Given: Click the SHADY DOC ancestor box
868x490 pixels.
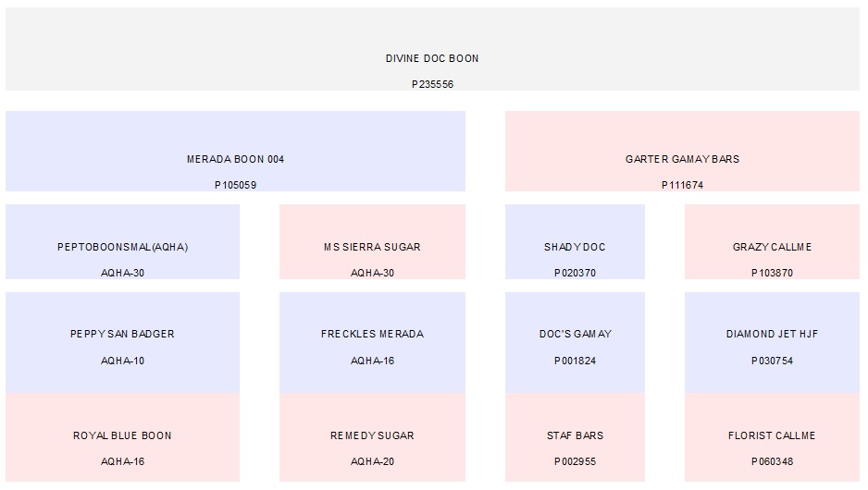Looking at the screenshot, I should point(575,247).
